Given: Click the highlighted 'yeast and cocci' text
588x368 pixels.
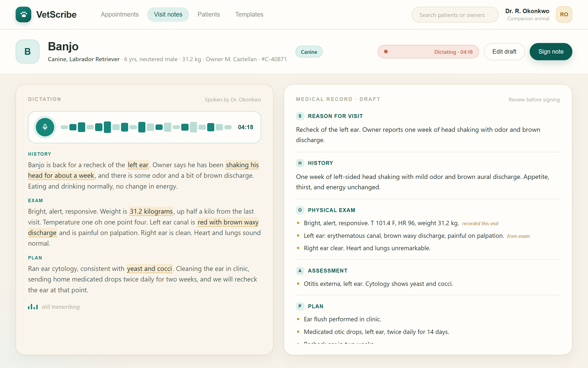Looking at the screenshot, I should click(x=150, y=269).
